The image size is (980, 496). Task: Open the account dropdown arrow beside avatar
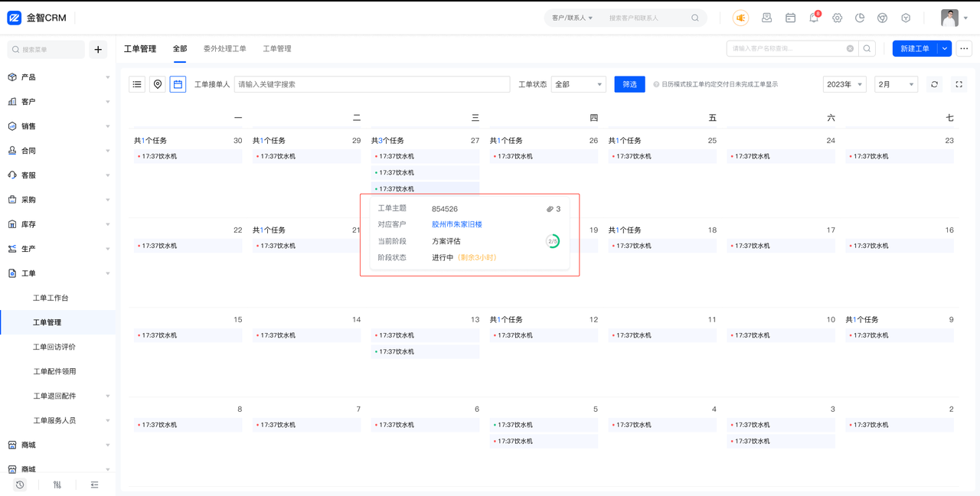[x=965, y=18]
